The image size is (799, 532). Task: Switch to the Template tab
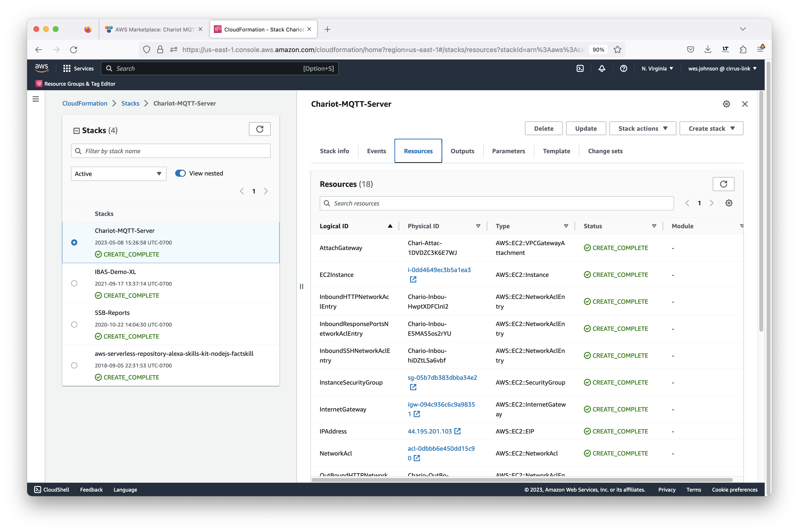(556, 151)
